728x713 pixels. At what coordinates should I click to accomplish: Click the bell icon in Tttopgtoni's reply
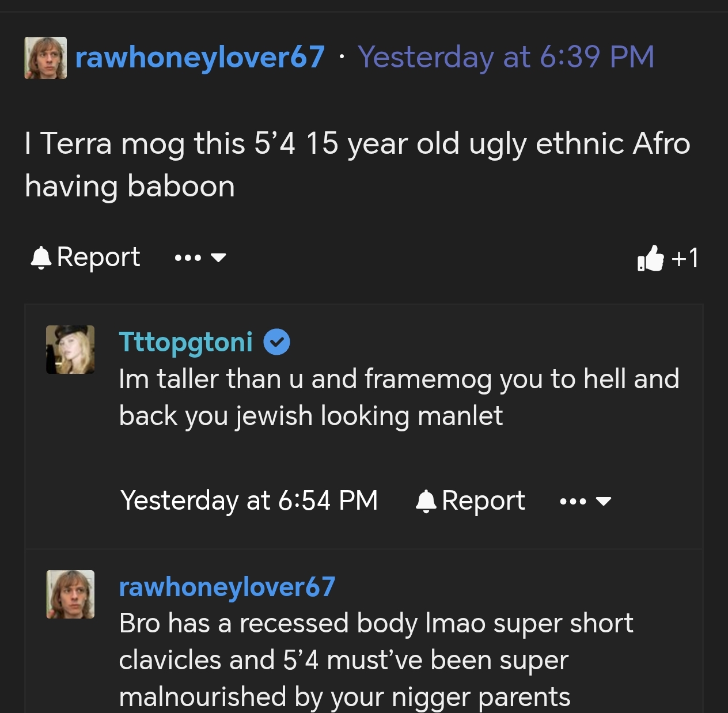tap(426, 501)
